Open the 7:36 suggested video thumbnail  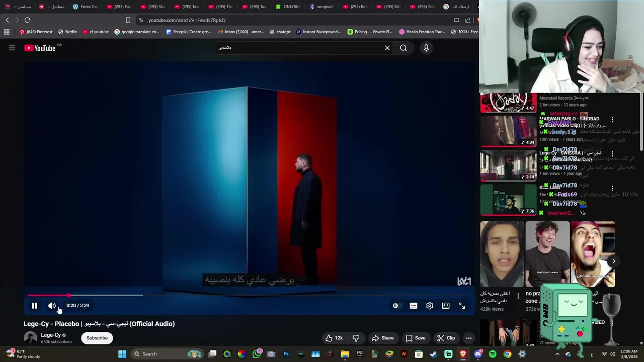(508, 199)
